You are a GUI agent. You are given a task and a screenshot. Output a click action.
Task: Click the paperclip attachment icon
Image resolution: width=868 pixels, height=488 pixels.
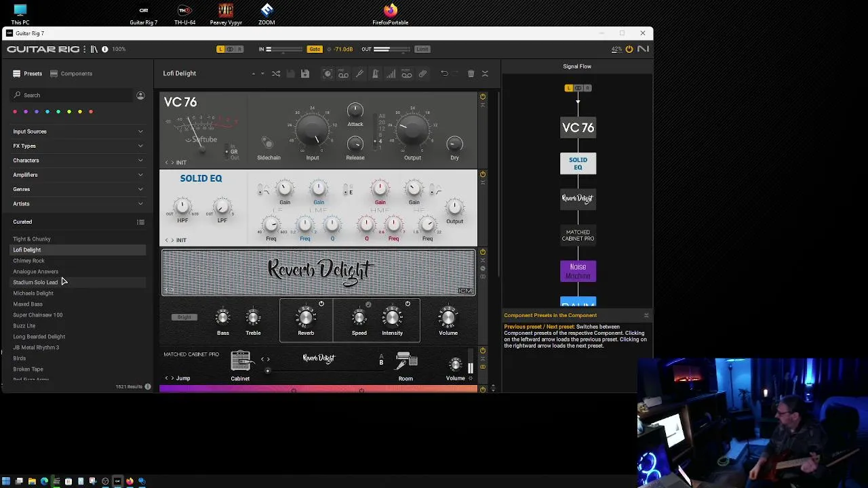(x=422, y=74)
